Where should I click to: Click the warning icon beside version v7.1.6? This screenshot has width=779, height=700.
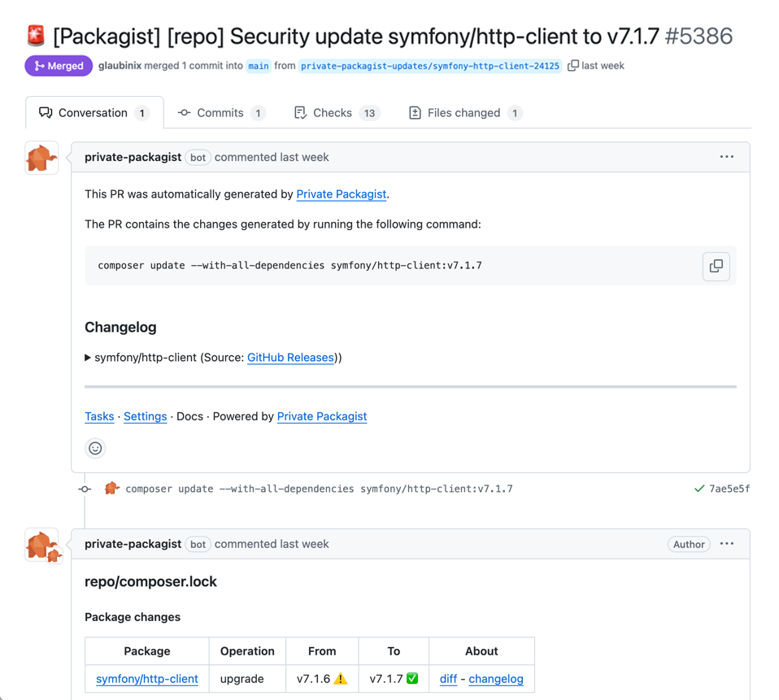[x=341, y=679]
